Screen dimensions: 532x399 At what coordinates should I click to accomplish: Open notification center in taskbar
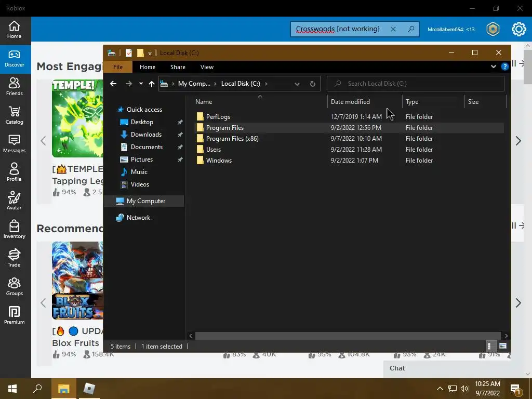(x=515, y=389)
